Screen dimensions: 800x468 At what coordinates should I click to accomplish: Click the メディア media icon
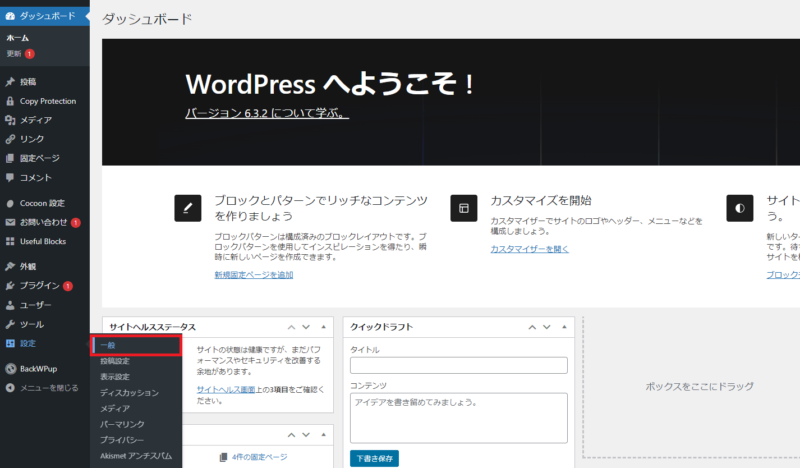pos(10,120)
